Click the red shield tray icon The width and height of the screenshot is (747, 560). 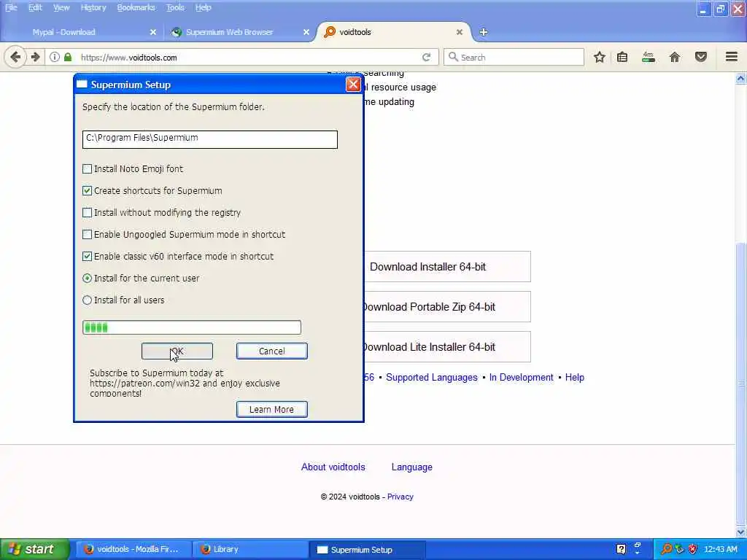(x=693, y=549)
